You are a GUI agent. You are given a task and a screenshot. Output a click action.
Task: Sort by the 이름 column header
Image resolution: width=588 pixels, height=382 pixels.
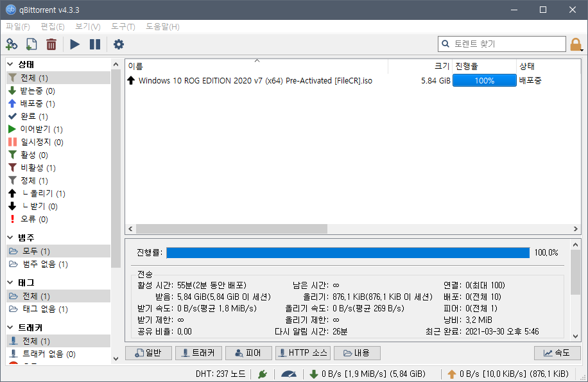257,66
